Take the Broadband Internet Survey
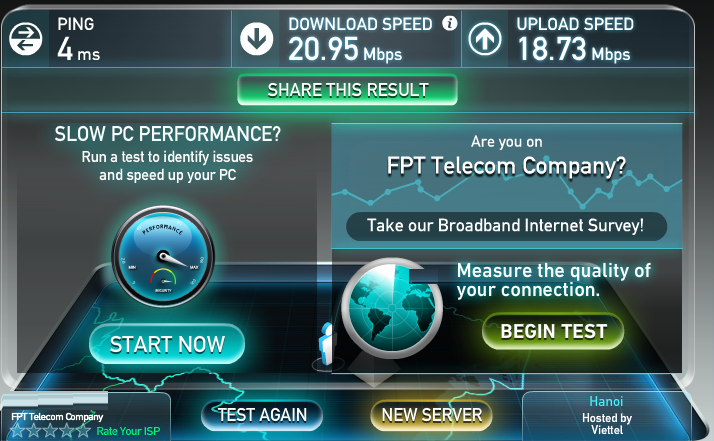714x441 pixels. click(x=506, y=226)
